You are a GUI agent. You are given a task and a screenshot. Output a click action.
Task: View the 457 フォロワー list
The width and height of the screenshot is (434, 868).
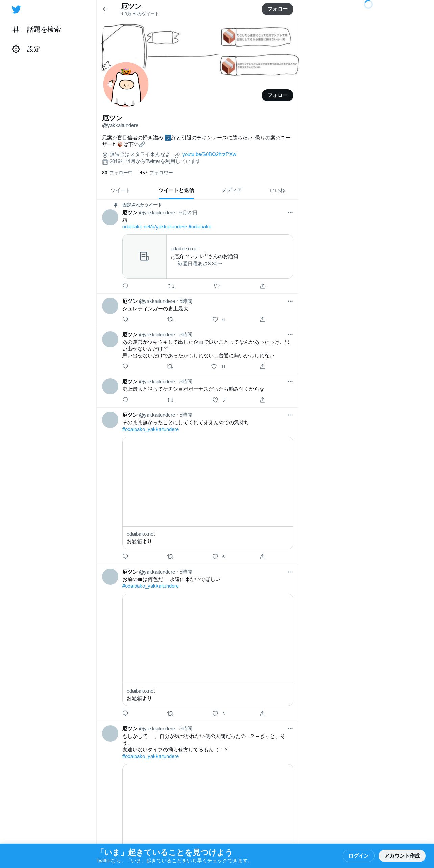(x=156, y=173)
